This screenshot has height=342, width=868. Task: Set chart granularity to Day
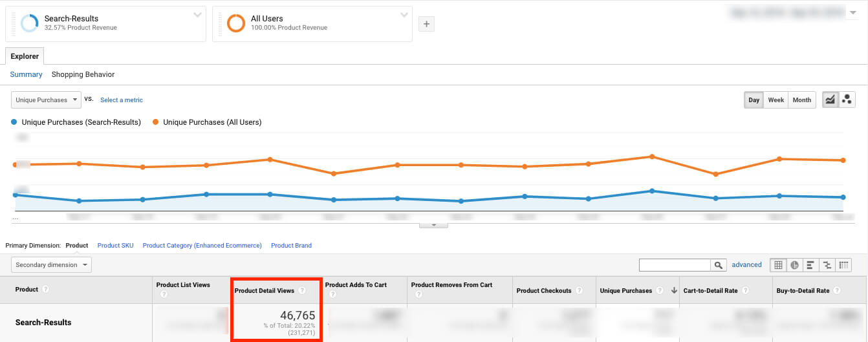[754, 100]
